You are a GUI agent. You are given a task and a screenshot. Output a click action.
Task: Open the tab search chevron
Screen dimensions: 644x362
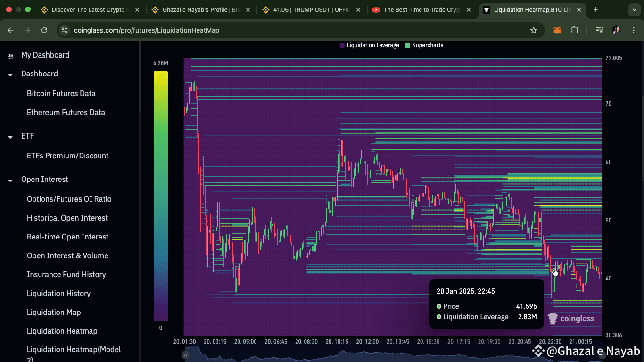(635, 9)
